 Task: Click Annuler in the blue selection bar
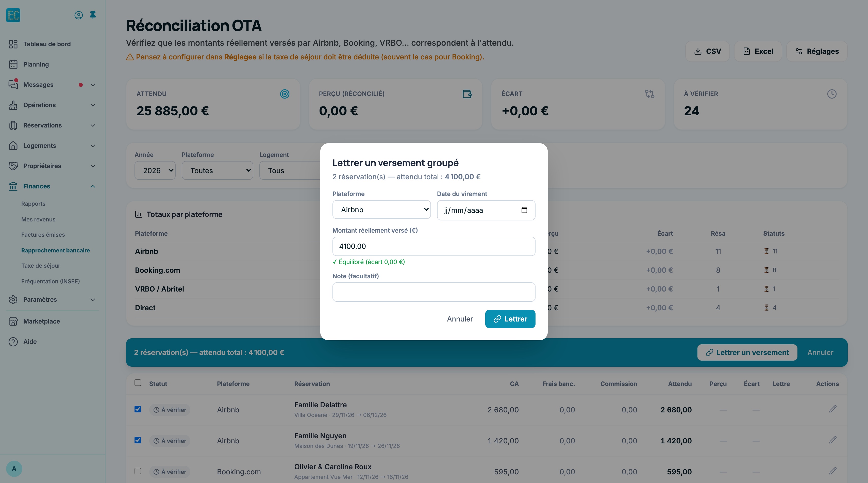pyautogui.click(x=820, y=352)
